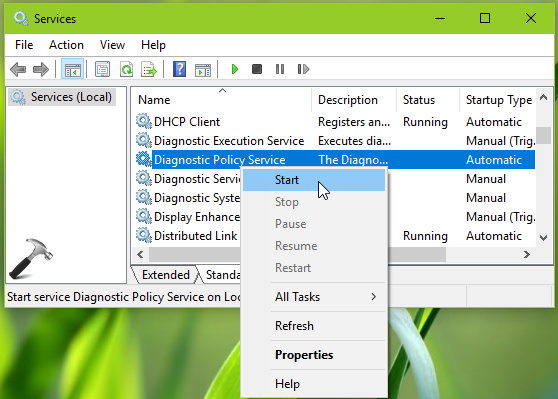The width and height of the screenshot is (558, 399).
Task: Click the Back arrow in toolbar
Action: pyautogui.click(x=18, y=69)
